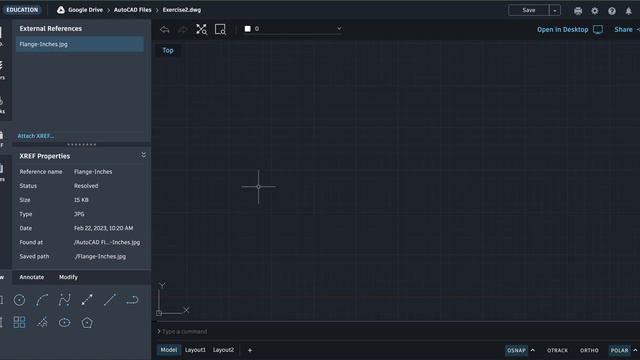Click the angled ray tool beside the ellipse
Image resolution: width=640 pixels, height=360 pixels.
pos(42,322)
